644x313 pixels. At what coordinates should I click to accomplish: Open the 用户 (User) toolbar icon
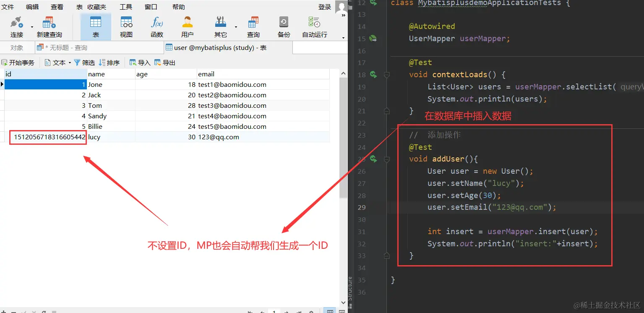click(188, 27)
